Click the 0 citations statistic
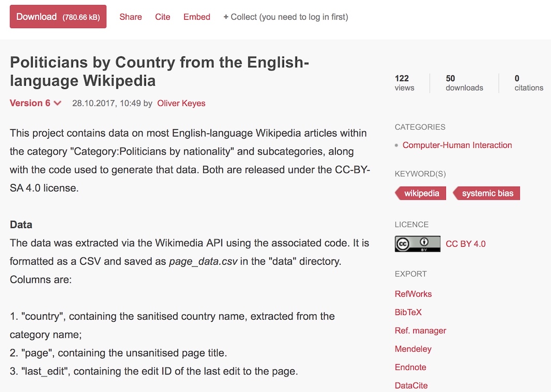The width and height of the screenshot is (551, 392). tap(529, 83)
